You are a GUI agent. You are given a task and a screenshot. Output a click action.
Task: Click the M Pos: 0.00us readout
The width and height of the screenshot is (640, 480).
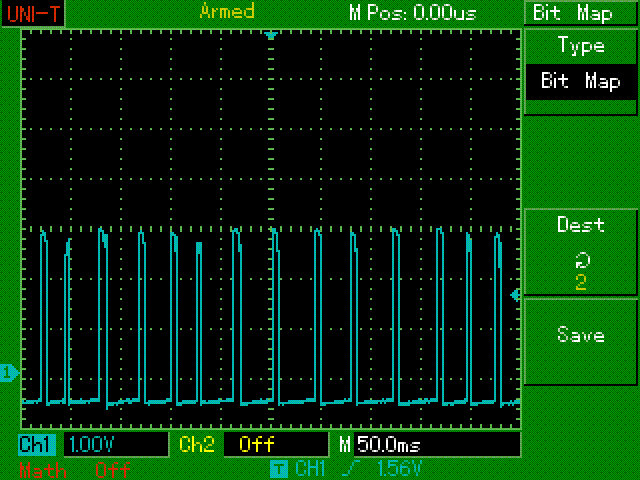pos(413,13)
